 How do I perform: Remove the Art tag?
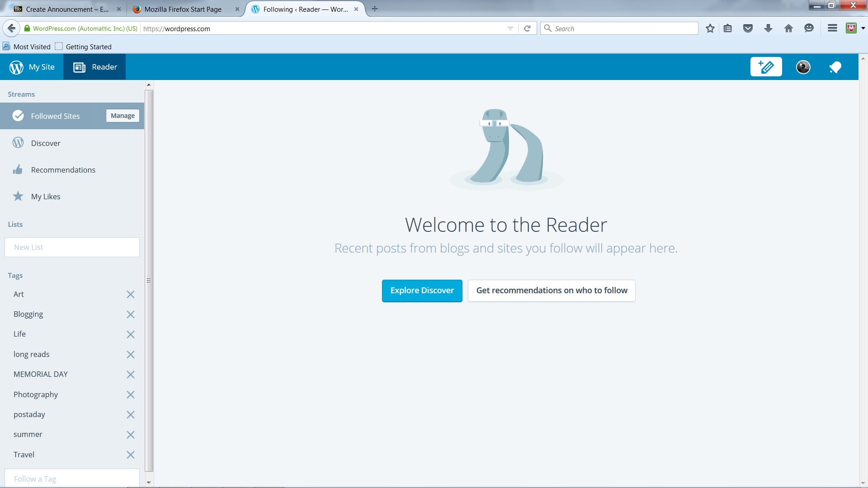pos(131,295)
